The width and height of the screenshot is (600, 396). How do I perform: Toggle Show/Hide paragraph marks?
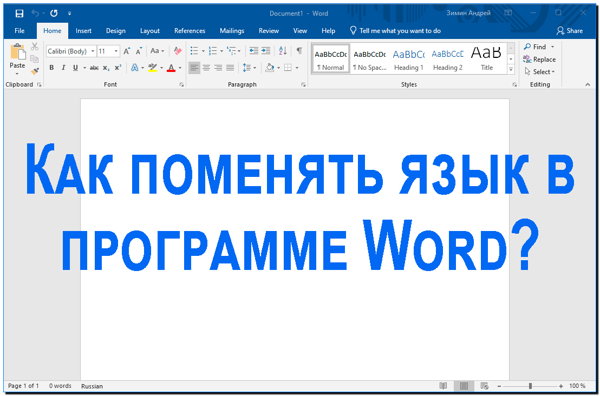pos(299,51)
